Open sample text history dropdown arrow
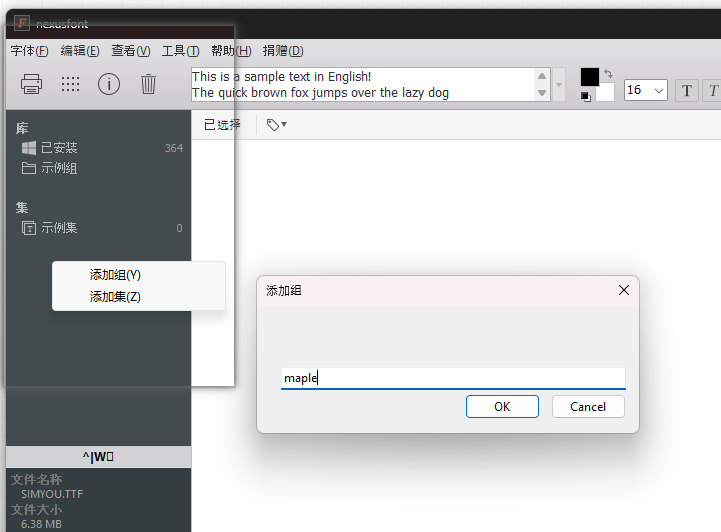The image size is (721, 532). coord(559,84)
